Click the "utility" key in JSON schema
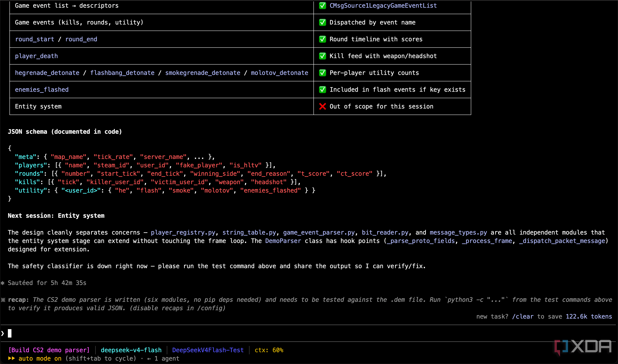618x364 pixels. [31, 191]
